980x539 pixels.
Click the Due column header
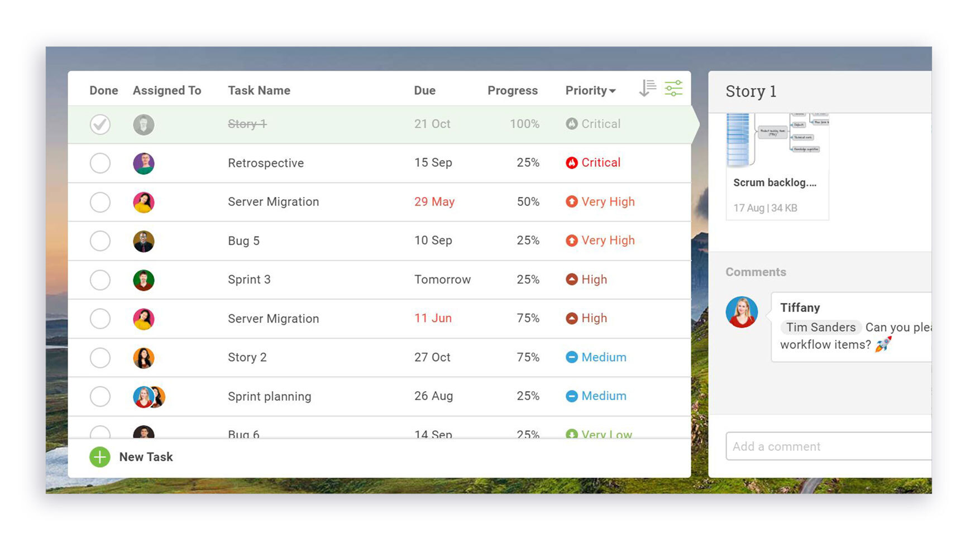(425, 90)
